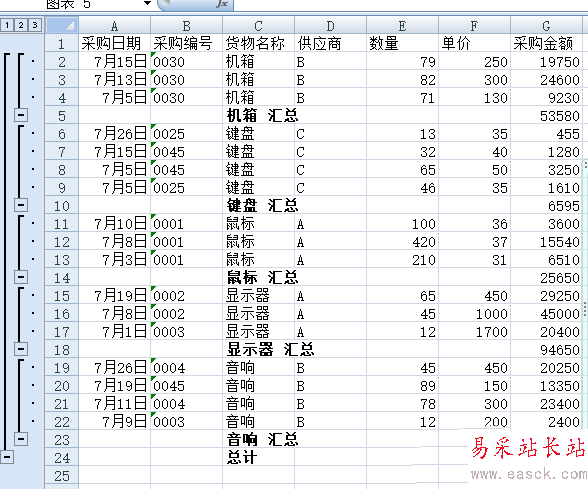Click the 53580 subtotal cell
Image resolution: width=588 pixels, height=489 pixels.
pyautogui.click(x=546, y=116)
